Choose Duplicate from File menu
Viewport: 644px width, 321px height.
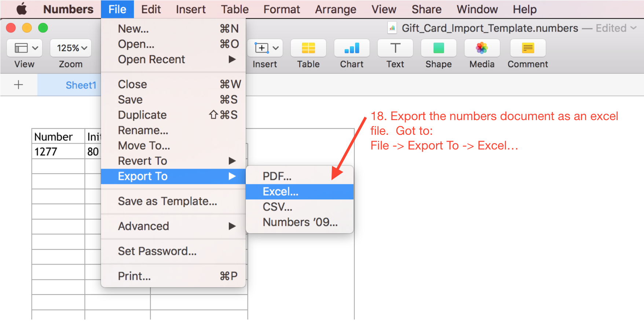pyautogui.click(x=173, y=115)
